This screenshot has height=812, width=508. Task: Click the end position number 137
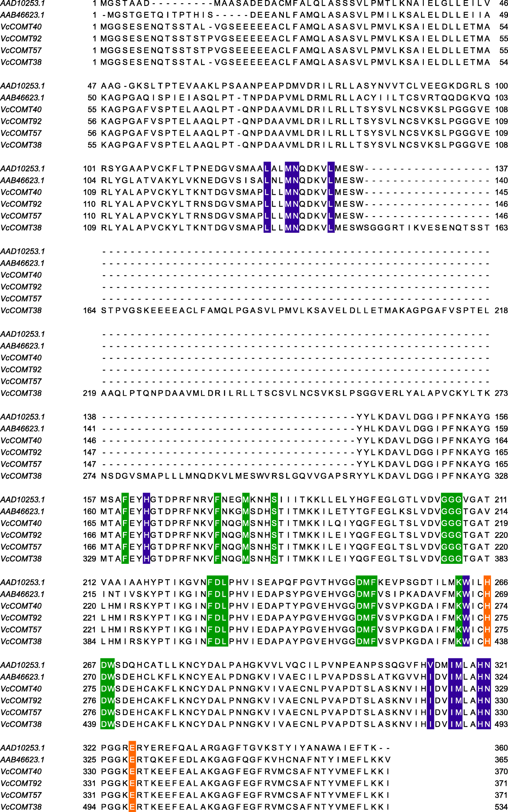(501, 169)
